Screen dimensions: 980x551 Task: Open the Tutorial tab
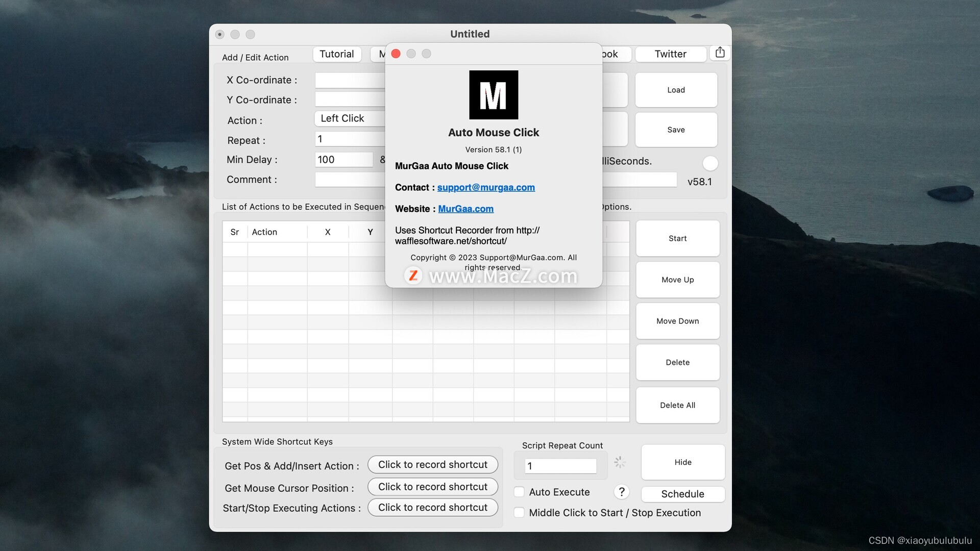pyautogui.click(x=336, y=54)
